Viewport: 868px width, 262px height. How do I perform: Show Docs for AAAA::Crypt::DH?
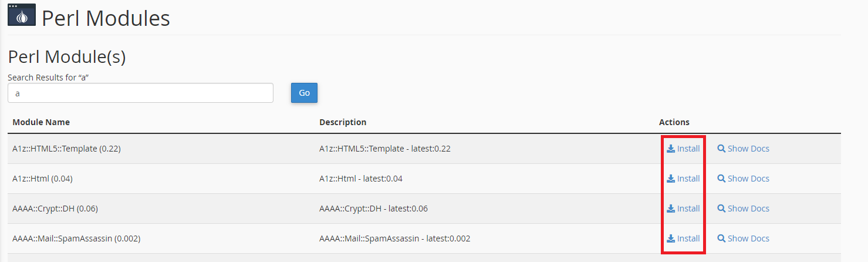[x=743, y=209]
